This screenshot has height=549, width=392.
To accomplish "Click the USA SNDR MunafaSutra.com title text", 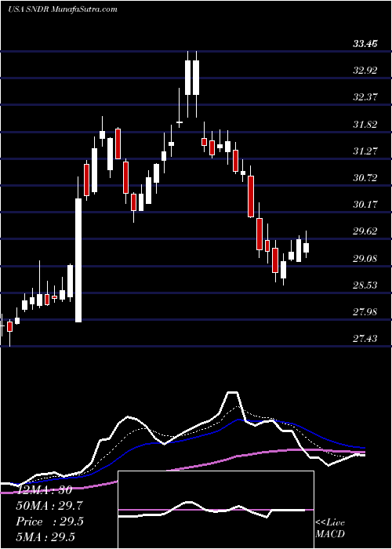I will click(62, 9).
